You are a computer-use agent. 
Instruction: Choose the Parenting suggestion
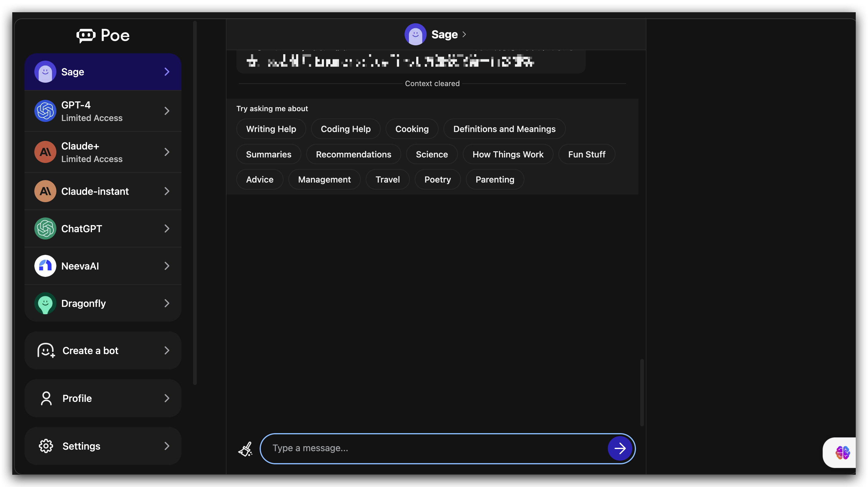tap(495, 179)
